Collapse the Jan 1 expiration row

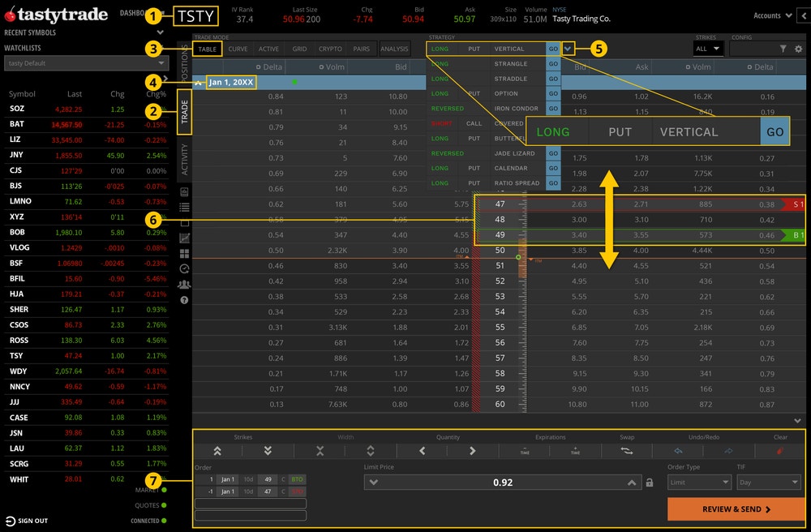click(198, 82)
